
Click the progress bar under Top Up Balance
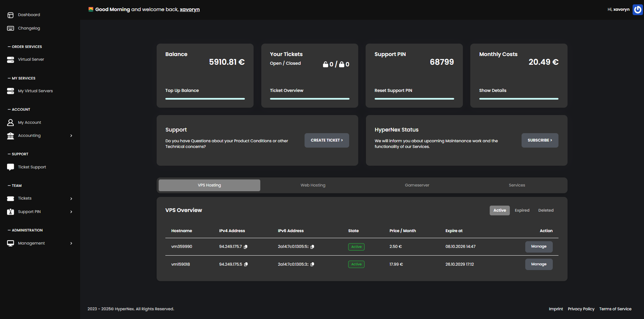tap(205, 99)
